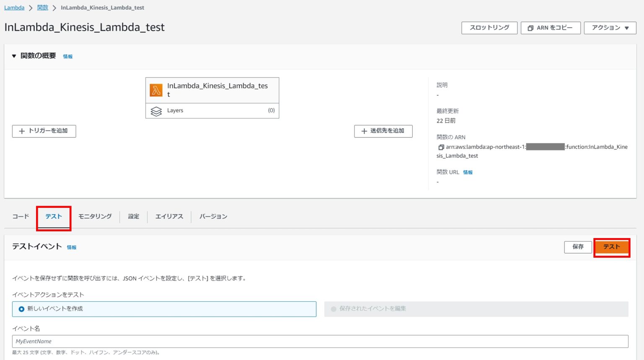The image size is (644, 360).
Task: Select 保存されたイベントを編集 radio option
Action: [334, 309]
